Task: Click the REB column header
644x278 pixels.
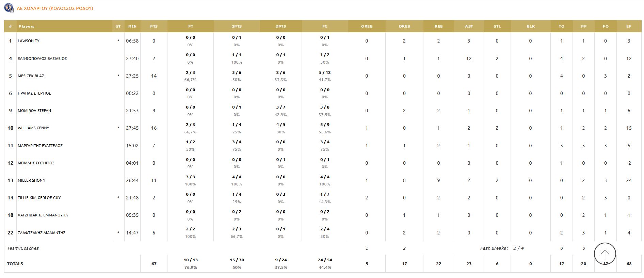Action: [x=438, y=26]
